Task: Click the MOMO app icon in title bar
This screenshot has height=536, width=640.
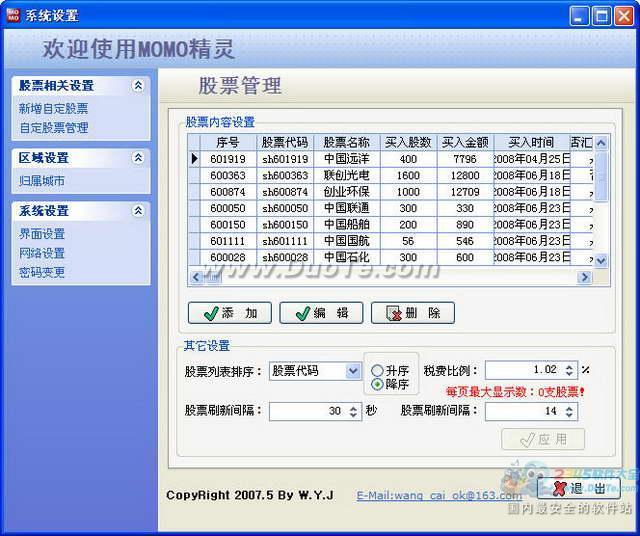Action: coord(13,15)
